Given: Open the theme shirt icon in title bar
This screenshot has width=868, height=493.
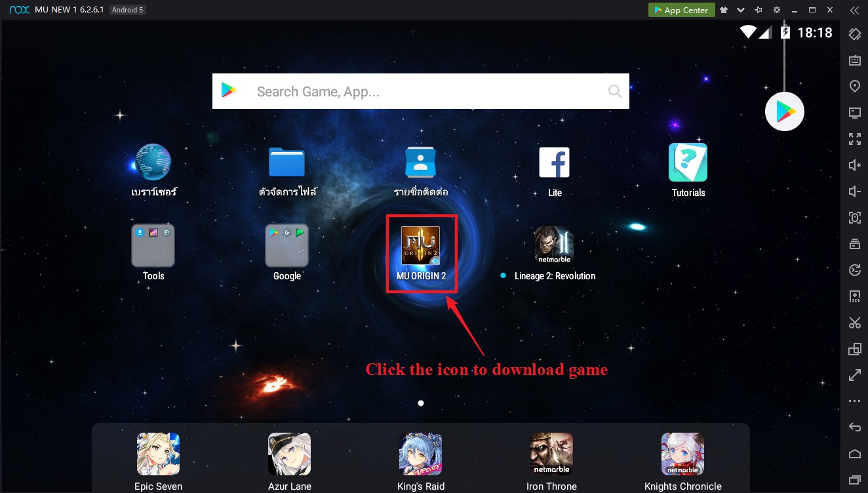Looking at the screenshot, I should [x=724, y=10].
